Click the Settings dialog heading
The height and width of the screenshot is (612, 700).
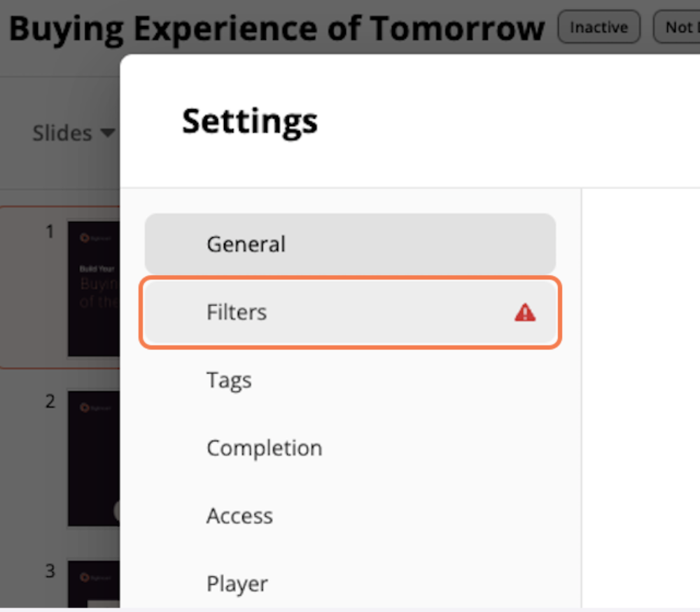coord(250,122)
